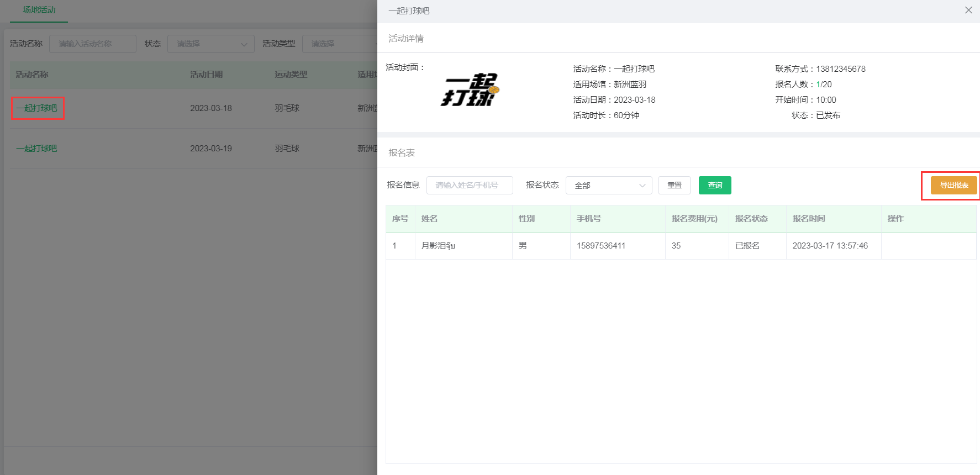Select the registrant name cell 月影泪
This screenshot has width=980, height=475.
(x=438, y=246)
